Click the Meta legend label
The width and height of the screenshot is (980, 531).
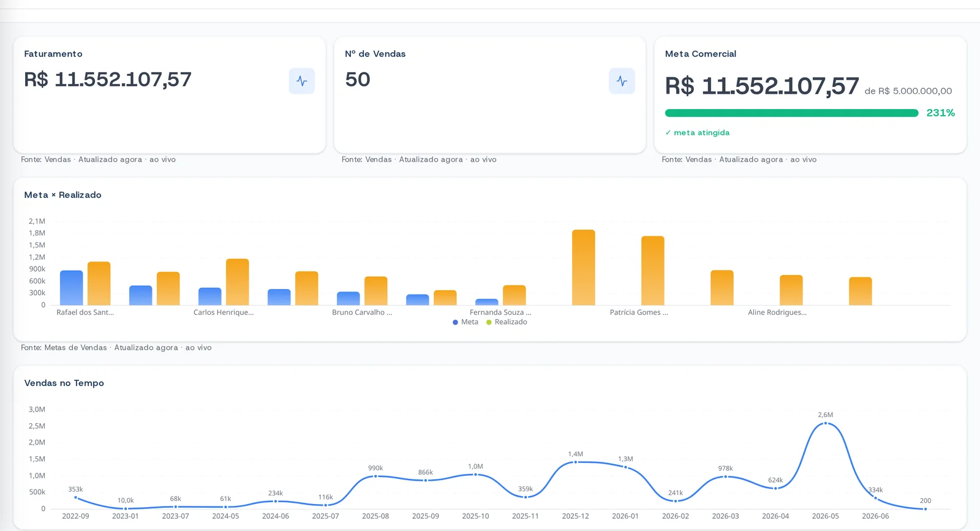pyautogui.click(x=470, y=322)
